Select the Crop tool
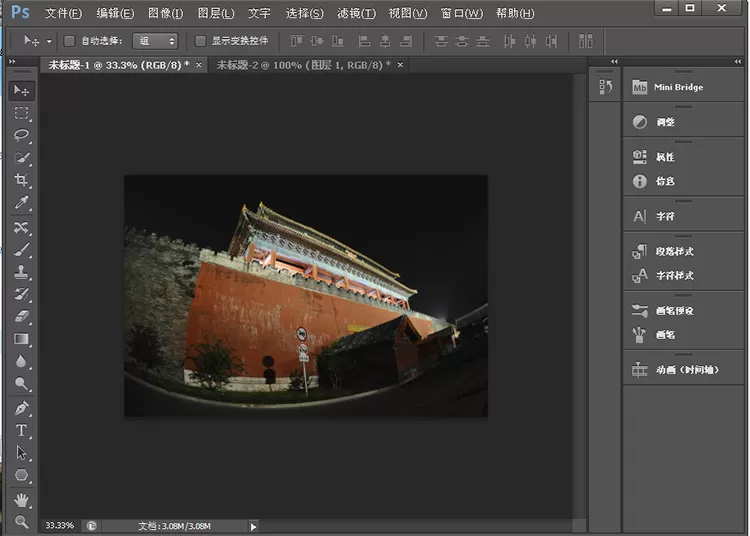 [21, 180]
